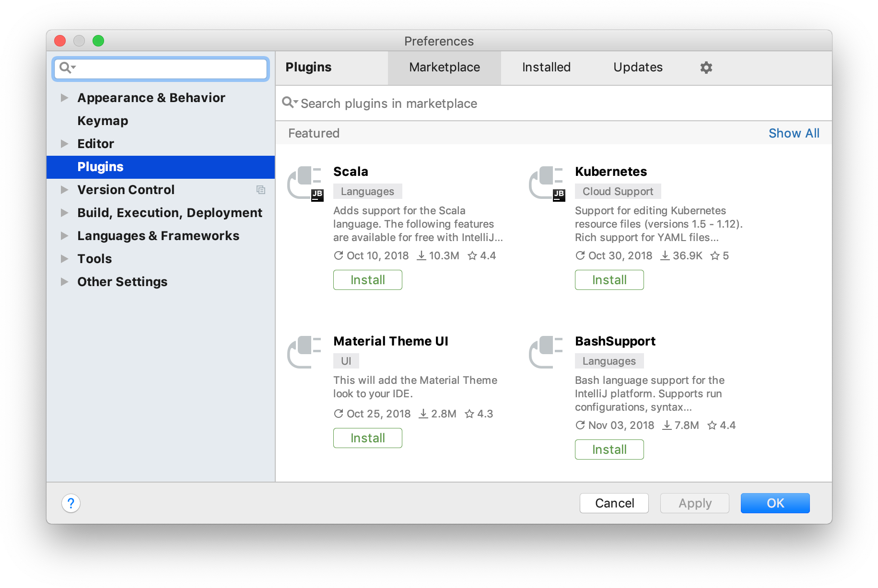This screenshot has height=588, width=878.
Task: Switch to the Installed tab
Action: click(x=546, y=68)
